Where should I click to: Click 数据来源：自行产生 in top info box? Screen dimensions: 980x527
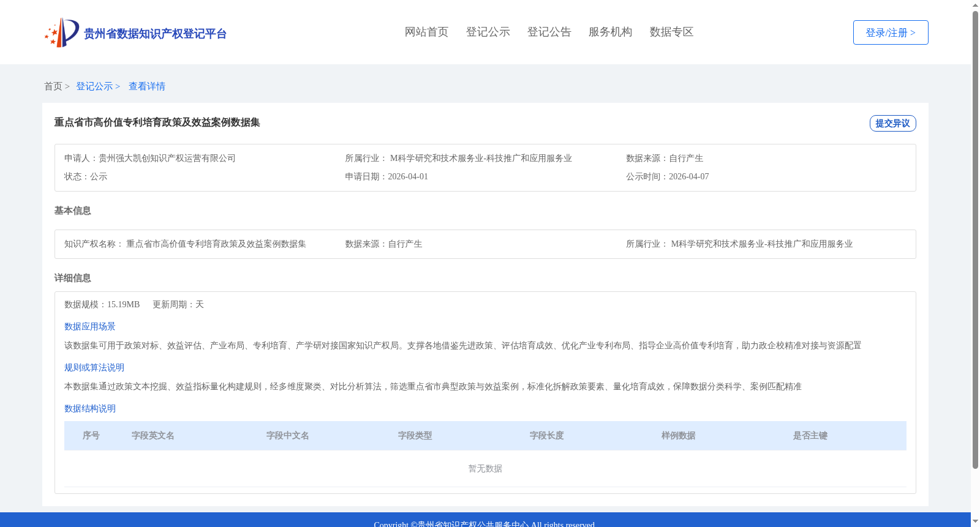(665, 158)
